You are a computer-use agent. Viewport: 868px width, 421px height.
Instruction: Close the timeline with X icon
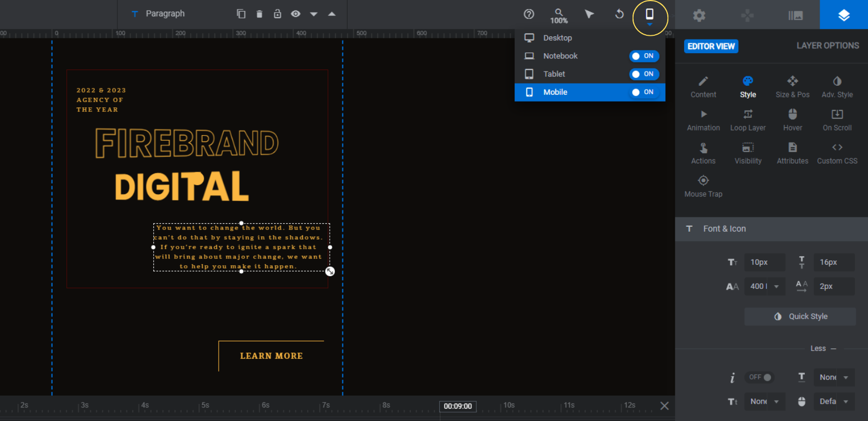665,406
